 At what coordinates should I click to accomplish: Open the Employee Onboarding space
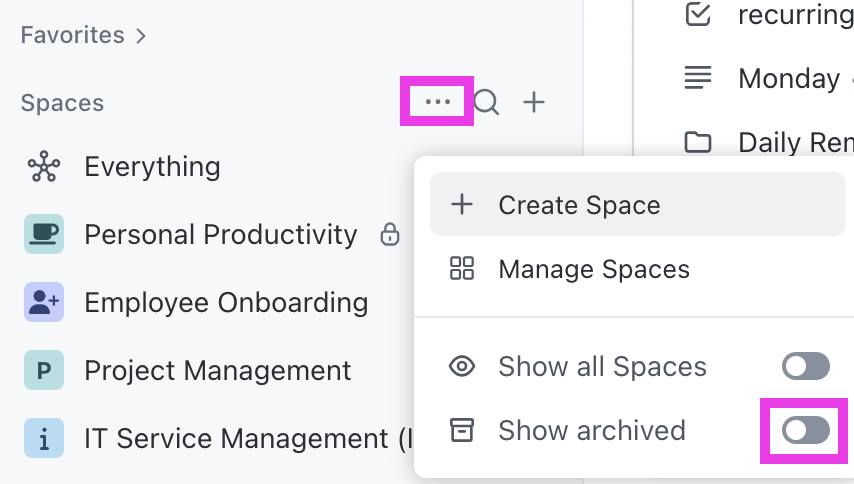point(226,303)
